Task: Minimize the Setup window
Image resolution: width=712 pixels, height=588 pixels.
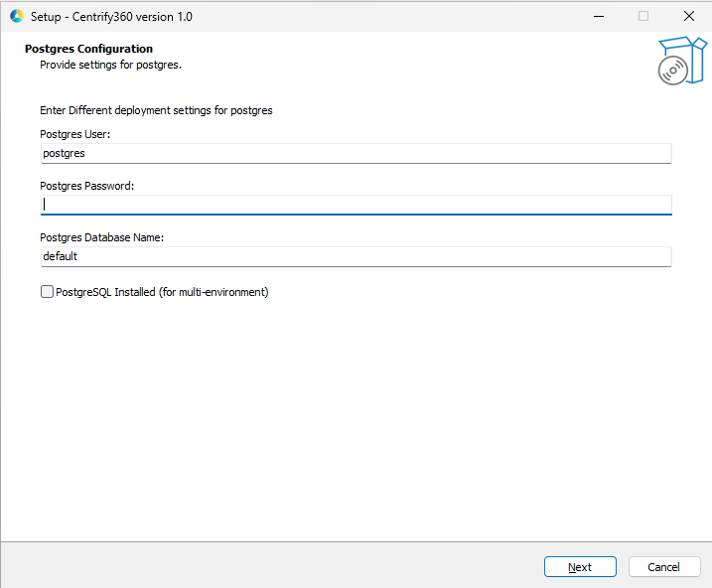Action: [x=599, y=16]
